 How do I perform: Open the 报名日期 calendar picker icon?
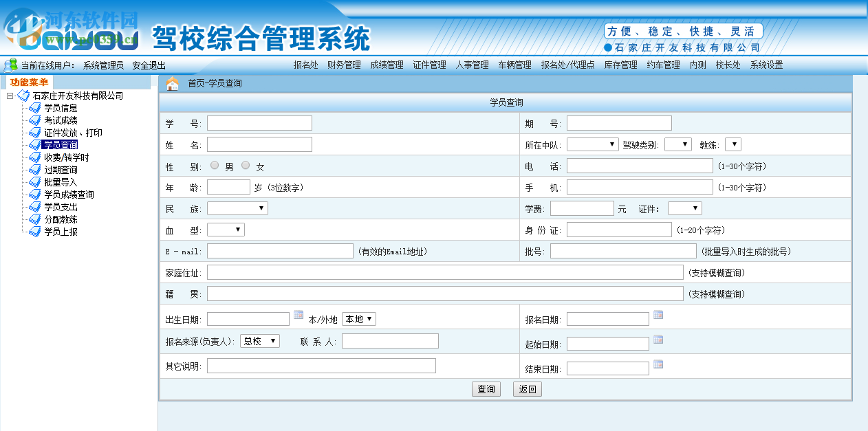click(658, 314)
